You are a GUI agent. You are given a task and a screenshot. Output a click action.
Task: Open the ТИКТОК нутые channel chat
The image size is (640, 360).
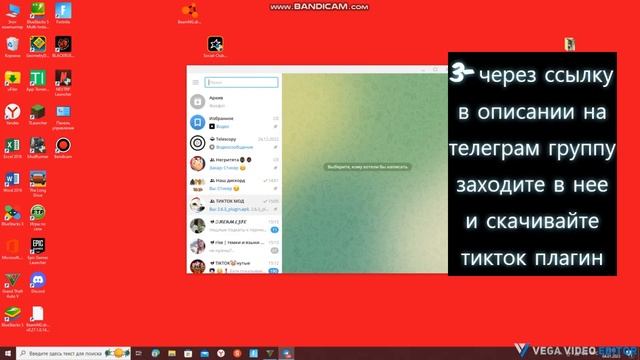tap(234, 266)
